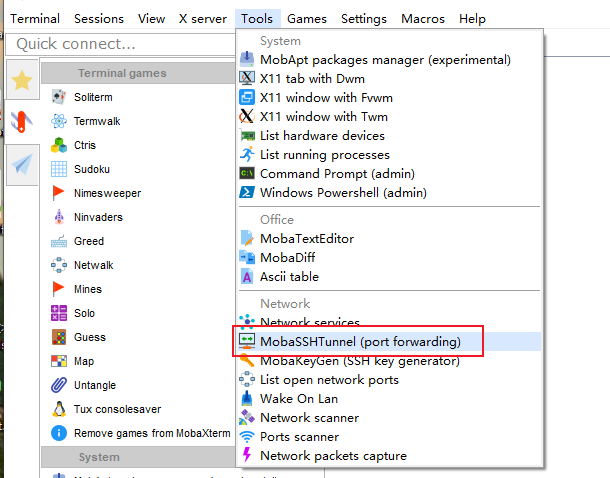Launch the Soliterm game icon

59,97
